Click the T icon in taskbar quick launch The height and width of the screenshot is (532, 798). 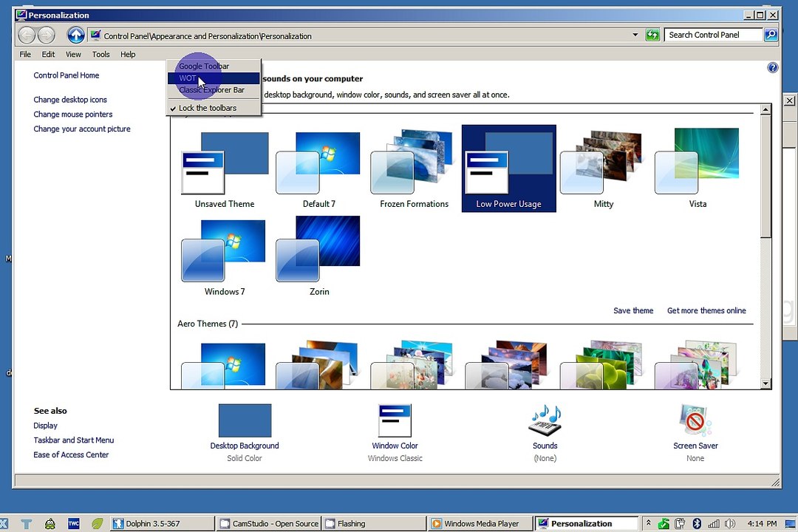[27, 523]
